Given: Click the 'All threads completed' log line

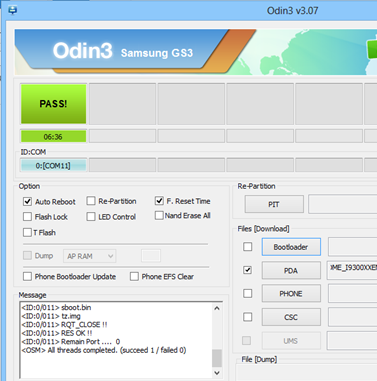Looking at the screenshot, I should 104,350.
